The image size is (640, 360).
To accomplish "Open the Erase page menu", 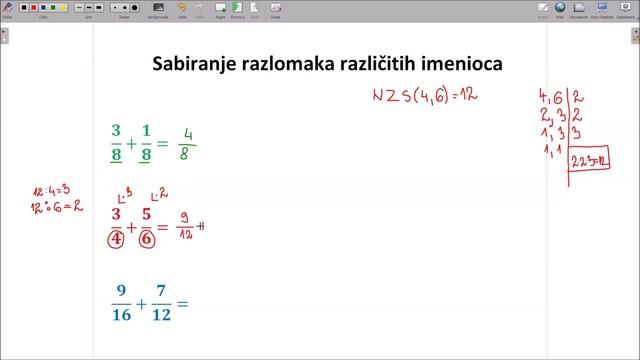I will [x=276, y=10].
